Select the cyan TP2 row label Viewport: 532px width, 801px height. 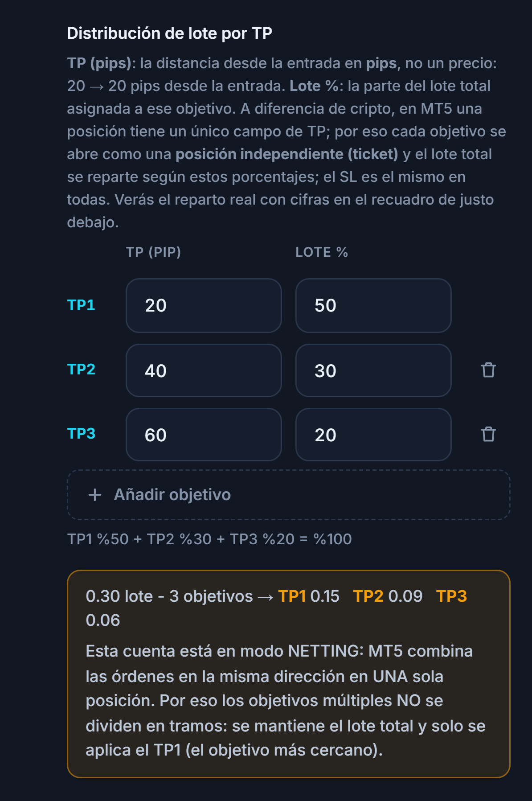coord(81,370)
